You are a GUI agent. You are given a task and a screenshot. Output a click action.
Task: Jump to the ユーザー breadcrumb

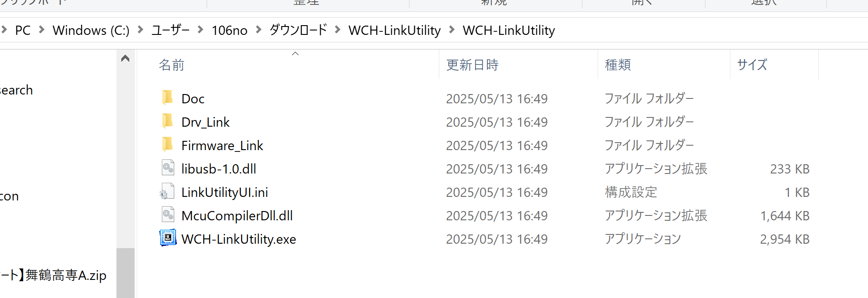click(170, 30)
